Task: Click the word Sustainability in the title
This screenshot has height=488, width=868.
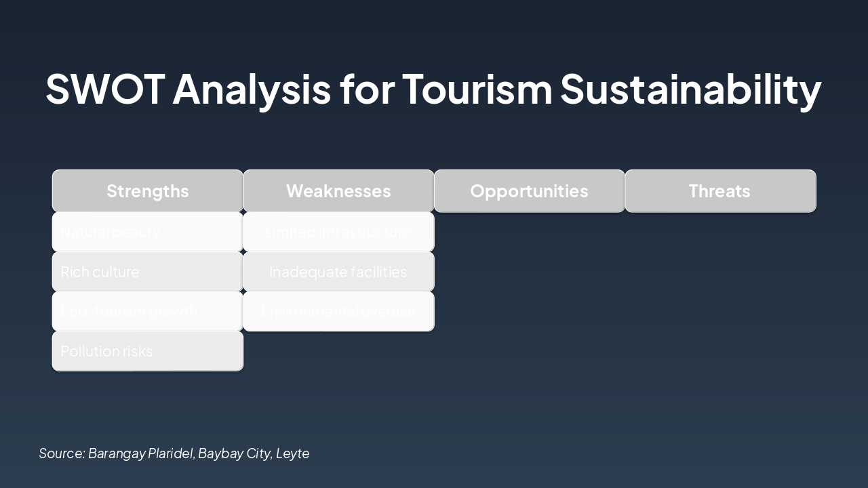Action: click(x=690, y=89)
